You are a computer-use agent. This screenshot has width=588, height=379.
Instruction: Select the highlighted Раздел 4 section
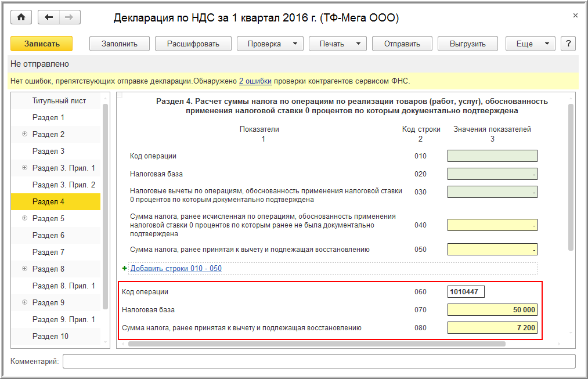point(56,201)
